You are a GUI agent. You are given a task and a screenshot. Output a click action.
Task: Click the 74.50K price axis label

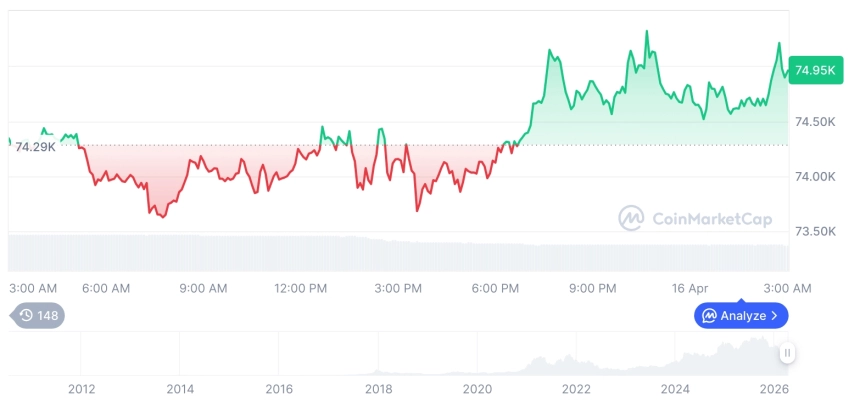tap(814, 122)
